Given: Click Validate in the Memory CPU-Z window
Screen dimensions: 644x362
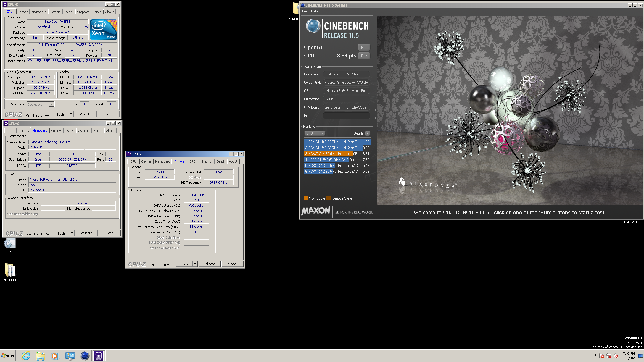Looking at the screenshot, I should click(209, 264).
